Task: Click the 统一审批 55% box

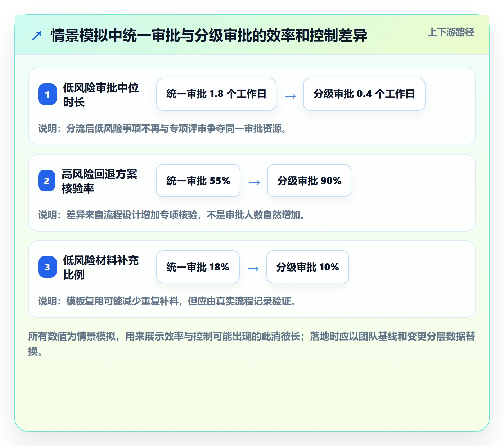Action: point(198,181)
